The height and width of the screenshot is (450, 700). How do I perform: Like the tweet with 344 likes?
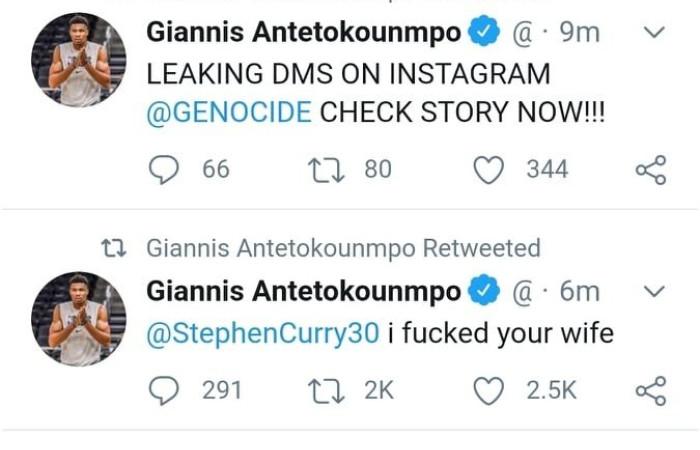pyautogui.click(x=489, y=170)
